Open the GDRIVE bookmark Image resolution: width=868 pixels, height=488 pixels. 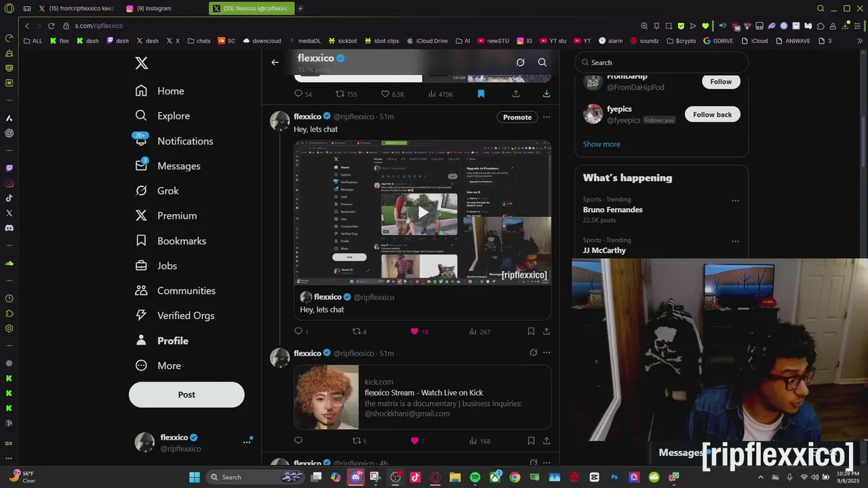(x=718, y=41)
